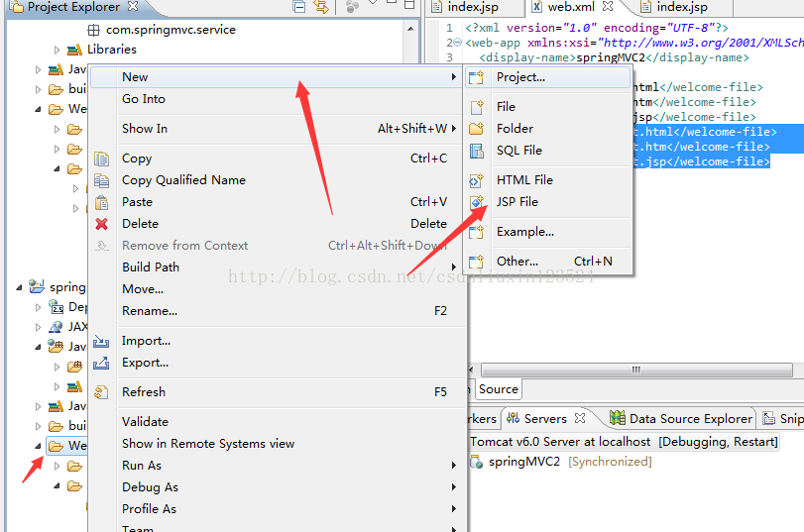Minimize the Project Explorer view

pos(392,3)
